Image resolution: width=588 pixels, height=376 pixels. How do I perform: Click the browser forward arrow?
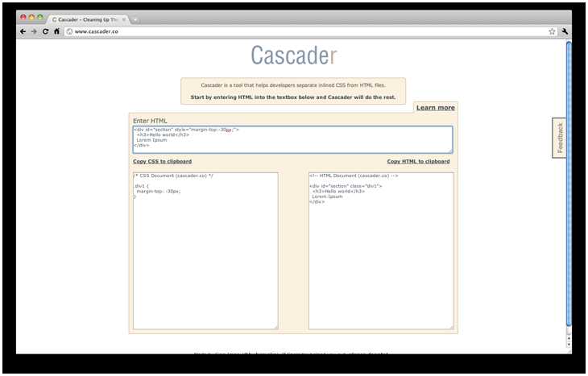[34, 32]
